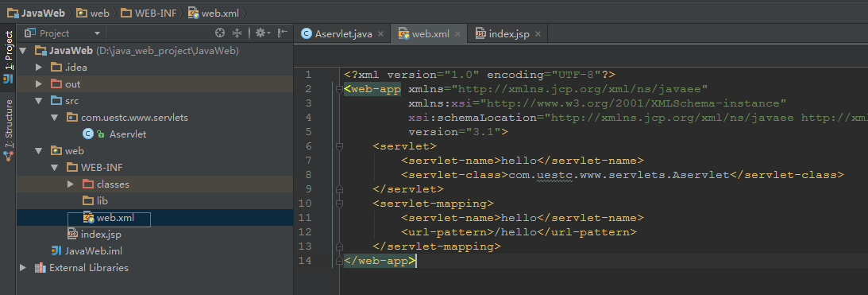
Task: Select the WEB-INF folder in the tree
Action: pyautogui.click(x=154, y=168)
